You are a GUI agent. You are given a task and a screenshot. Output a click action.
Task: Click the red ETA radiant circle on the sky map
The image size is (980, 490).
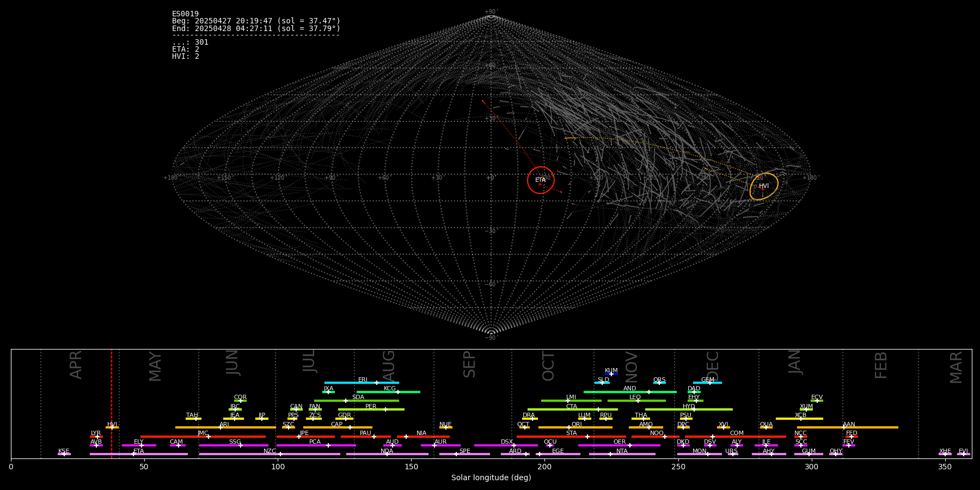tap(541, 180)
